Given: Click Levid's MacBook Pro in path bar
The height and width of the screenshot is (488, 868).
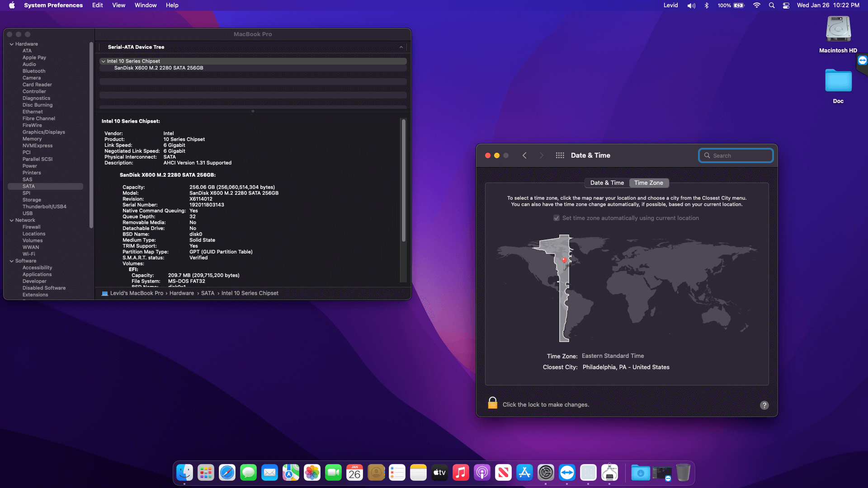Looking at the screenshot, I should point(137,293).
